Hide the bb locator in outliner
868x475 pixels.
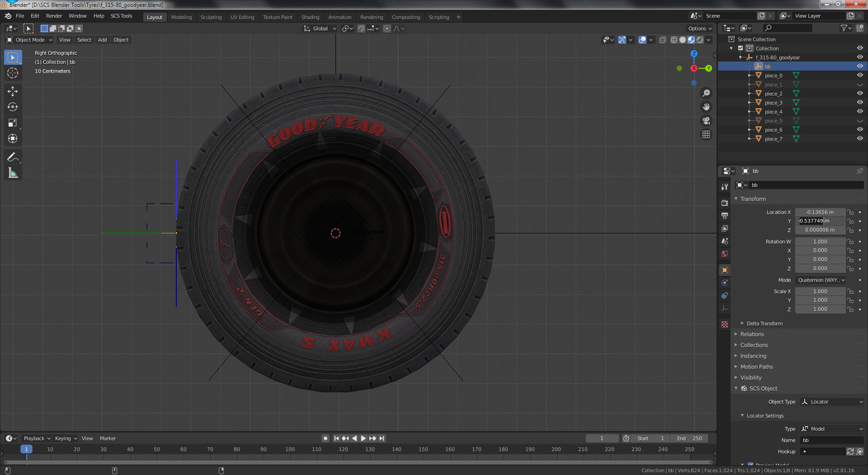click(860, 66)
